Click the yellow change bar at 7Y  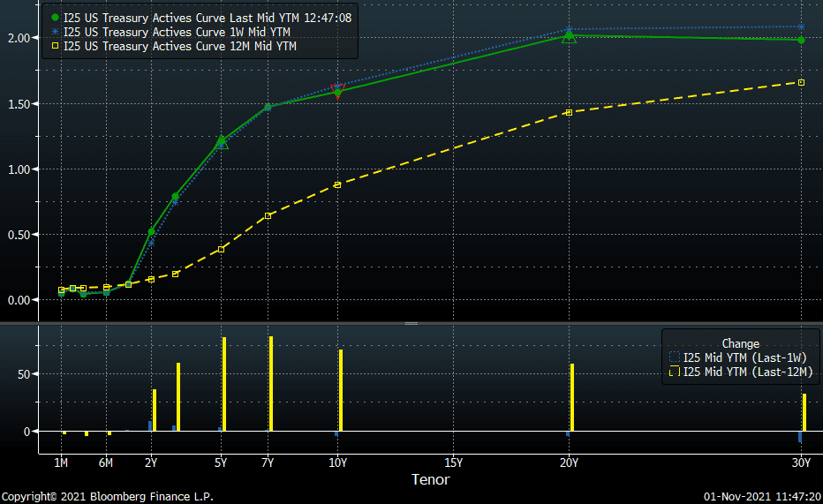tap(271, 384)
